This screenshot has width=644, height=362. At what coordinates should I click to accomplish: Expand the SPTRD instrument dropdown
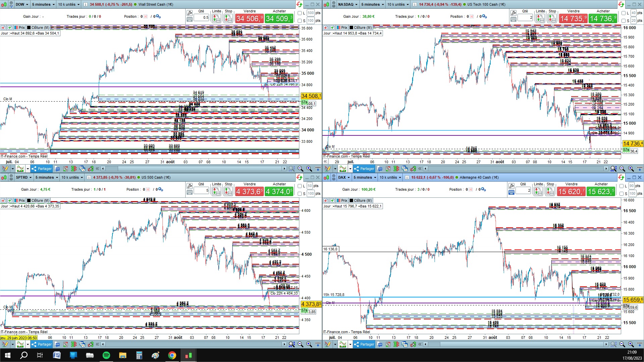point(23,177)
